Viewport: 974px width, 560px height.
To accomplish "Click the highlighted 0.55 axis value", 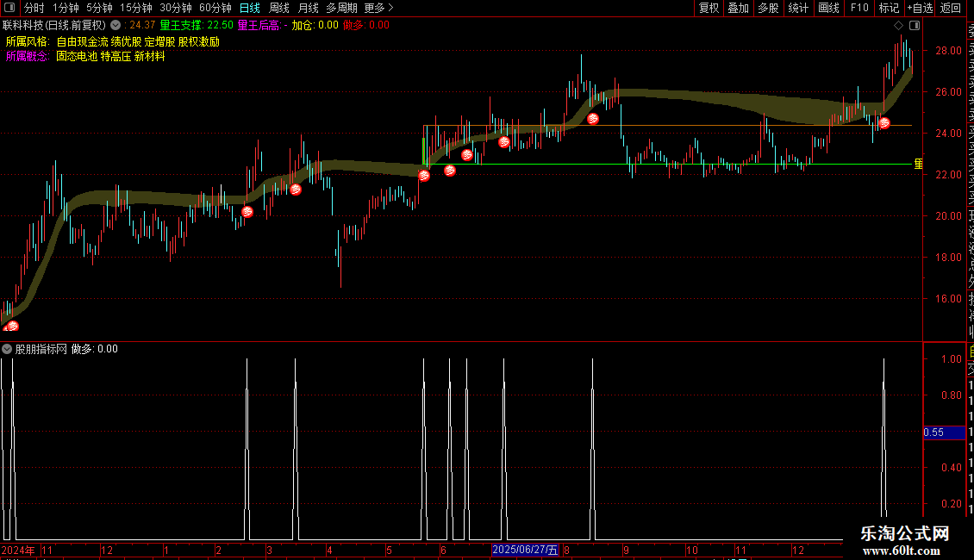I will coord(944,432).
